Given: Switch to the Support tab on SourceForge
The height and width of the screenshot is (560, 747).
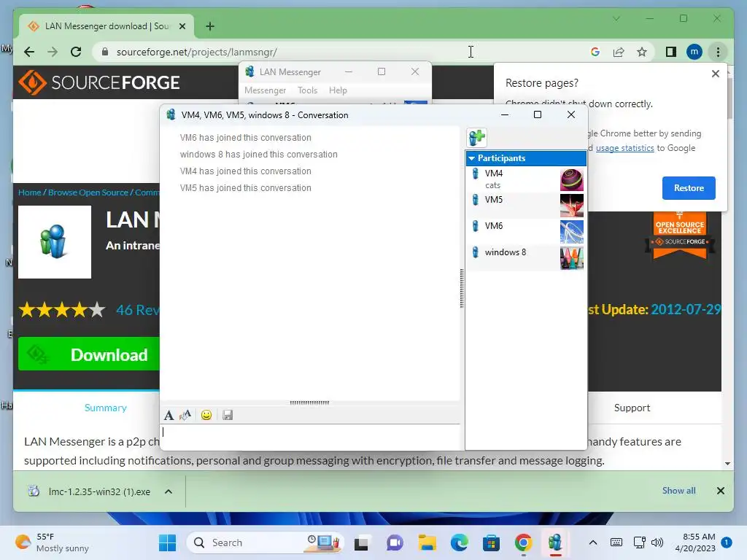Looking at the screenshot, I should coord(632,408).
